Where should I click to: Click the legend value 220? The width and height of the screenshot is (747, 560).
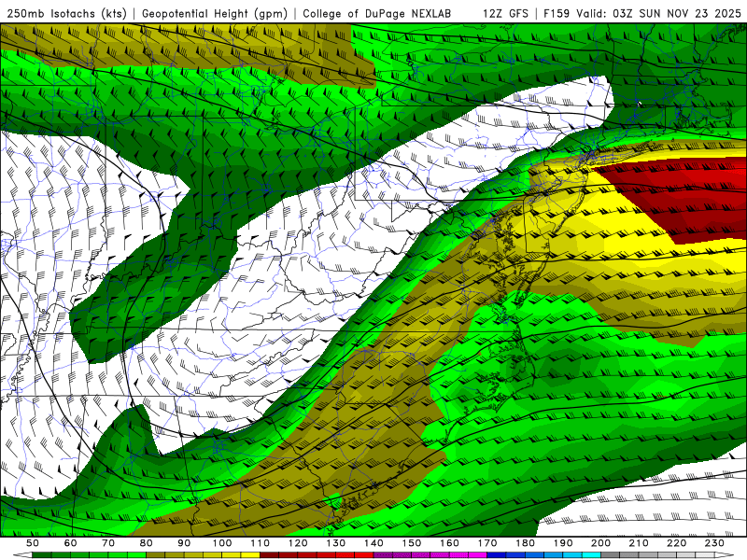tap(676, 543)
